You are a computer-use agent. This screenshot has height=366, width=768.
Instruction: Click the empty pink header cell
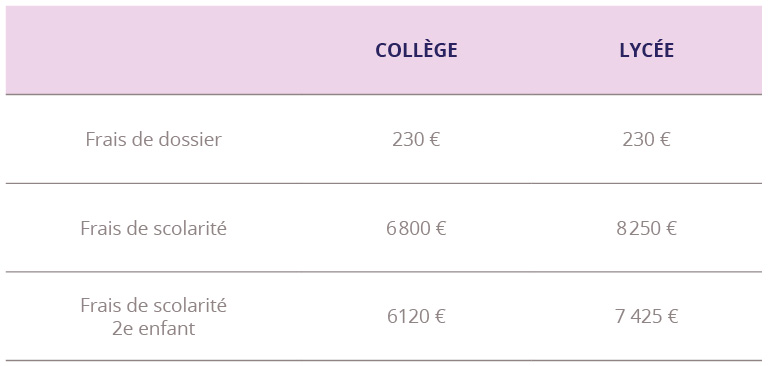tap(153, 50)
